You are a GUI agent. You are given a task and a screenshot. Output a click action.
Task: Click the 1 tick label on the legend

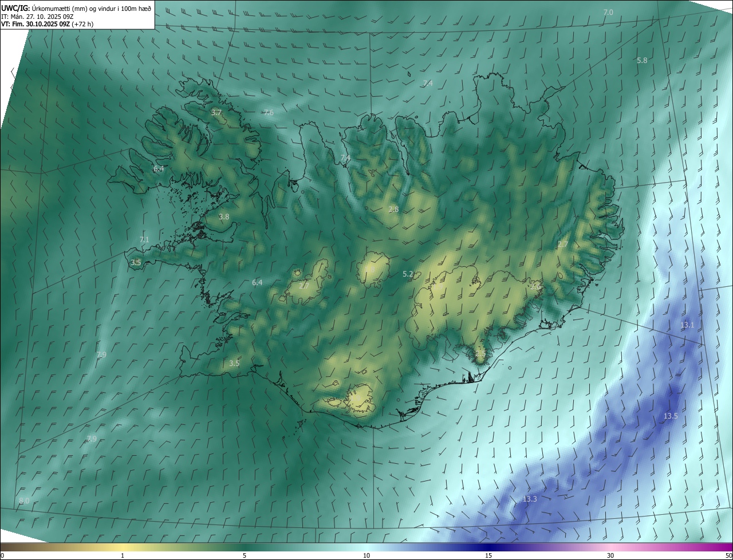pyautogui.click(x=123, y=555)
